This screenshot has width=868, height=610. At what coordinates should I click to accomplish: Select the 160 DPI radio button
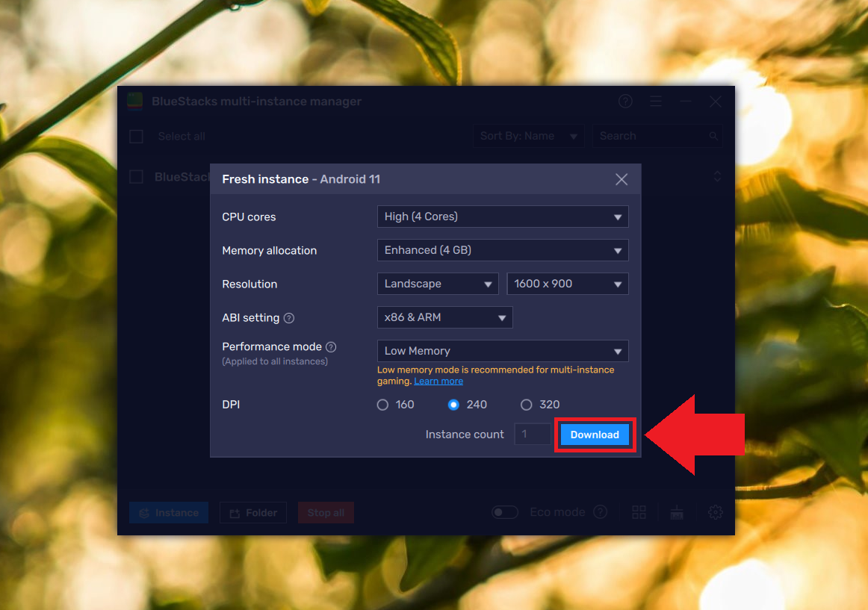pos(381,404)
